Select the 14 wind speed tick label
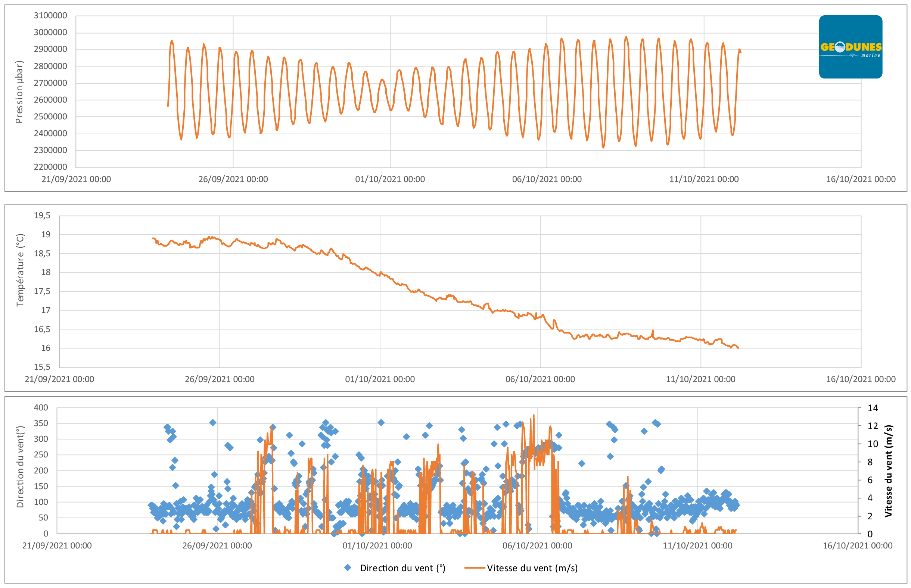The height and width of the screenshot is (588, 911). coord(873,408)
